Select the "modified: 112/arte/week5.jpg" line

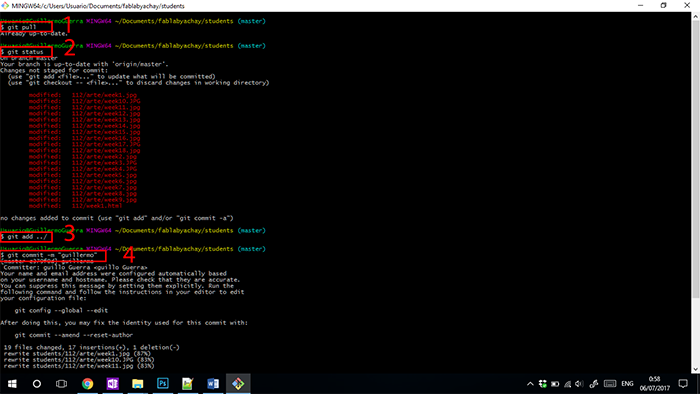(83, 175)
